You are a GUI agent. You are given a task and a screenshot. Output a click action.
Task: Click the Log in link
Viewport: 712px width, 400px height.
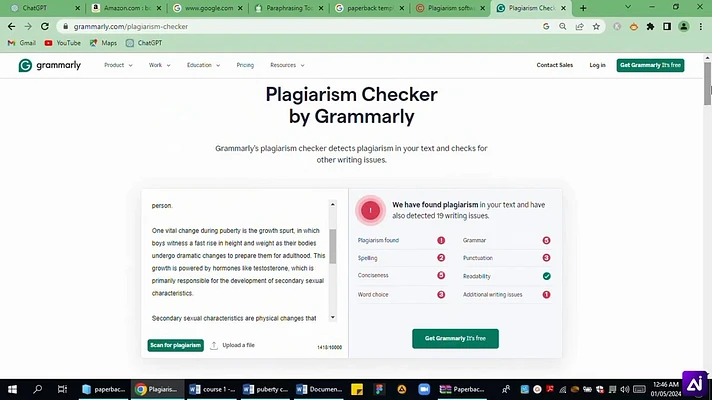597,65
